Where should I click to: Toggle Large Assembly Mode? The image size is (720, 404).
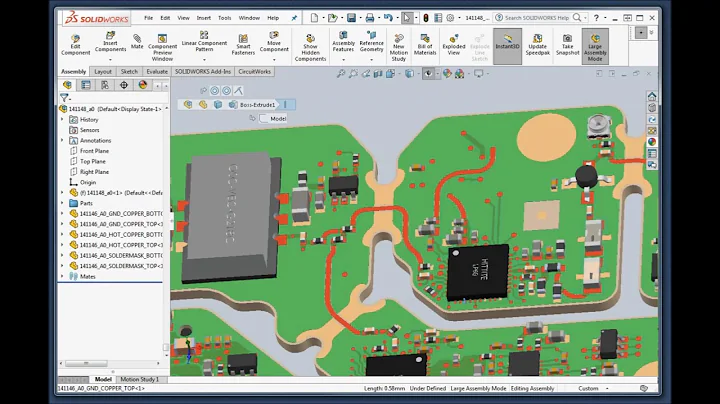click(x=595, y=46)
